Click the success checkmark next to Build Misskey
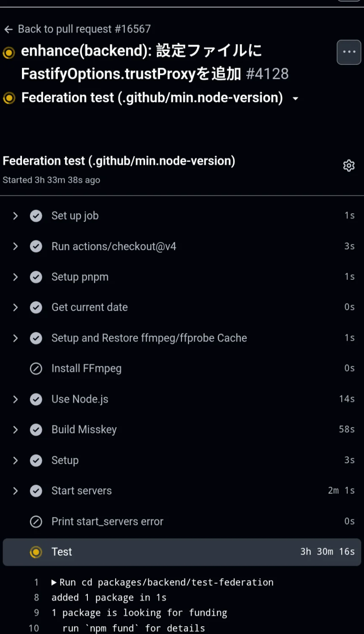The height and width of the screenshot is (634, 364). 36,430
